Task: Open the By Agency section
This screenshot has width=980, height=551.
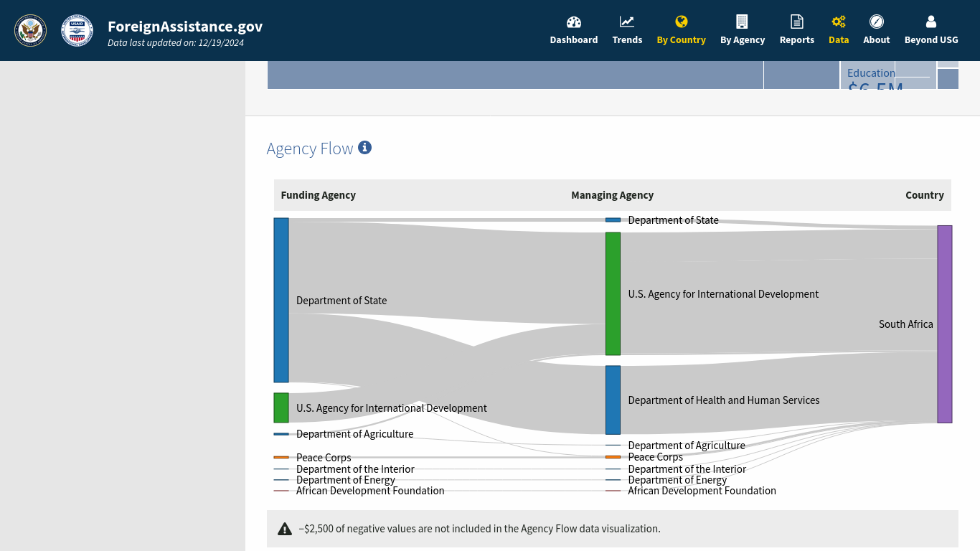Action: (x=743, y=40)
